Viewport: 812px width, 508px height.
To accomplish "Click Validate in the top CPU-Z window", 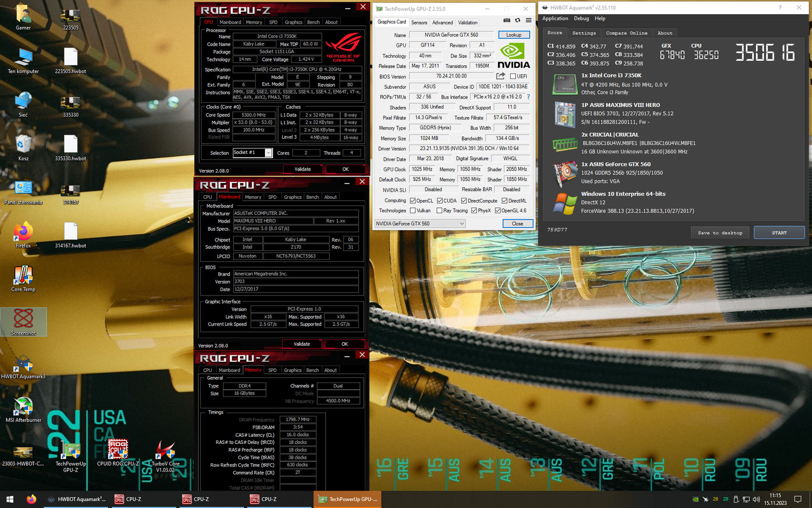I will click(303, 169).
